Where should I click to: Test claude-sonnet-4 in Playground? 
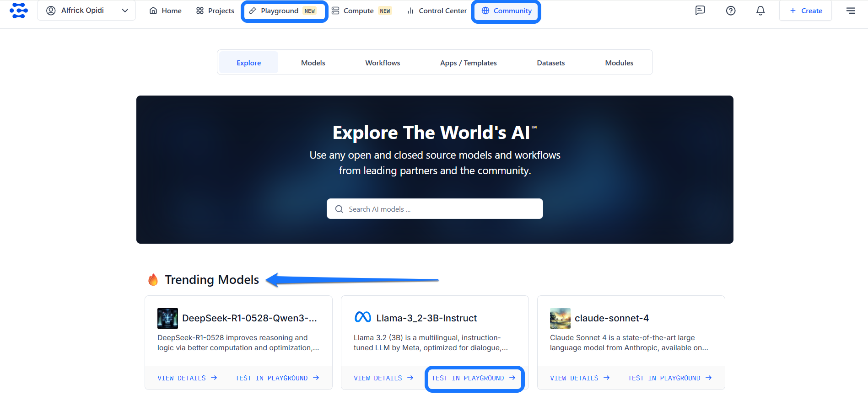click(670, 378)
